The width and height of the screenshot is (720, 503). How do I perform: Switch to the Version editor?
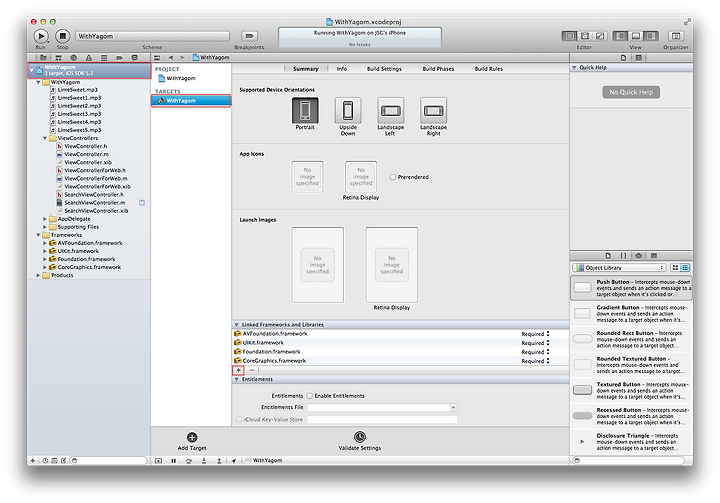tap(600, 36)
